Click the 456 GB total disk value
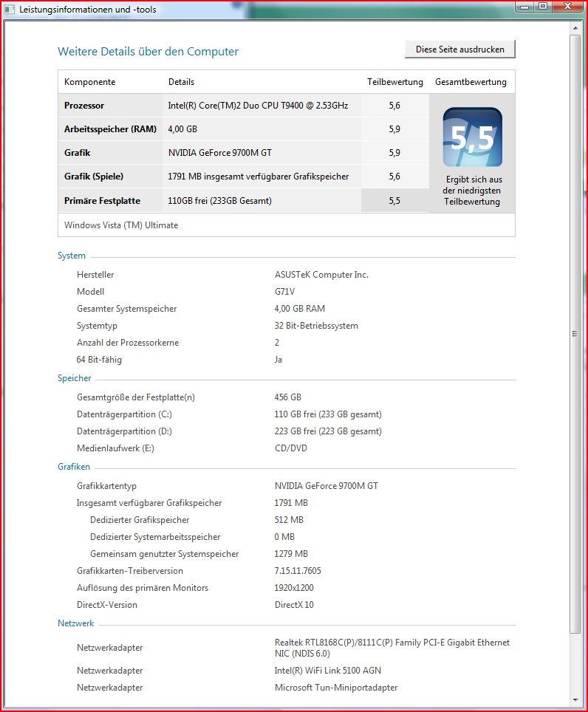The height and width of the screenshot is (712, 588). (x=288, y=397)
